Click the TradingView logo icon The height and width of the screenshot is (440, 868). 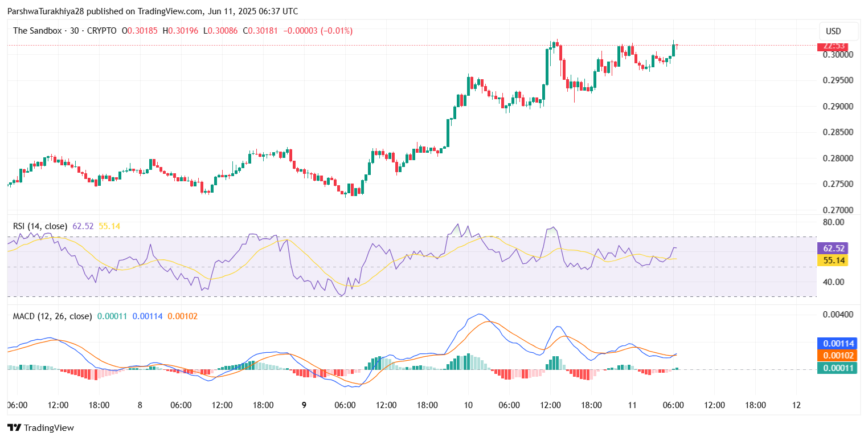pos(14,427)
